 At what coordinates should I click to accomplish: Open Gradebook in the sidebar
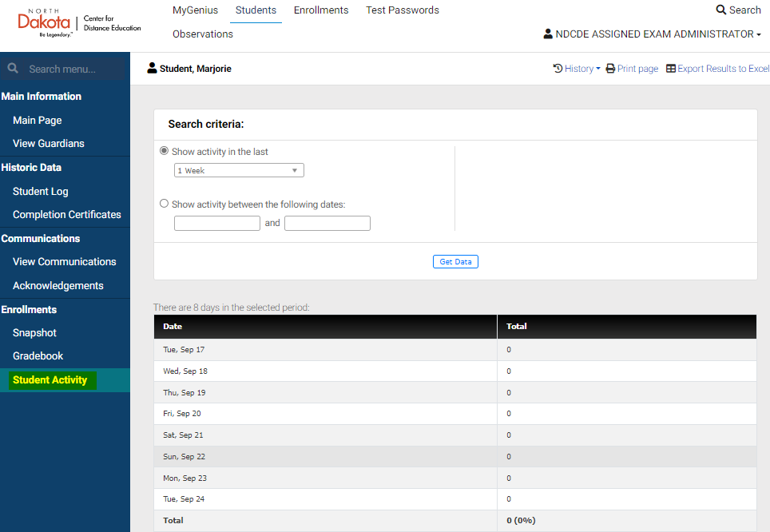pyautogui.click(x=38, y=355)
